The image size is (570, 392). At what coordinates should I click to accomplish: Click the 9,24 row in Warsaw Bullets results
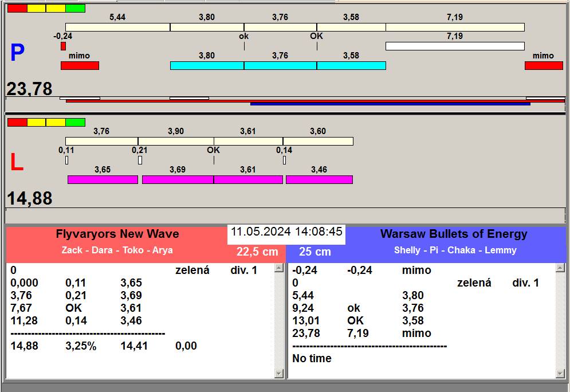358,308
